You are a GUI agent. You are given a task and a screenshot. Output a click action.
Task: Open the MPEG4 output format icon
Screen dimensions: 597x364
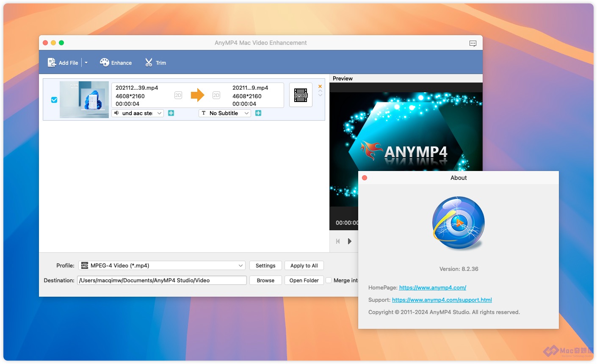point(301,95)
